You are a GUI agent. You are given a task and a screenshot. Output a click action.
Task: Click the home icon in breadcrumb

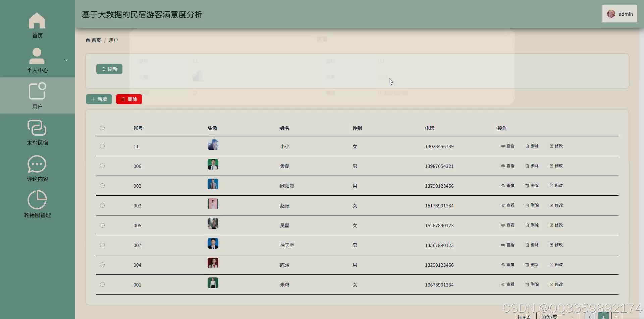pos(88,40)
